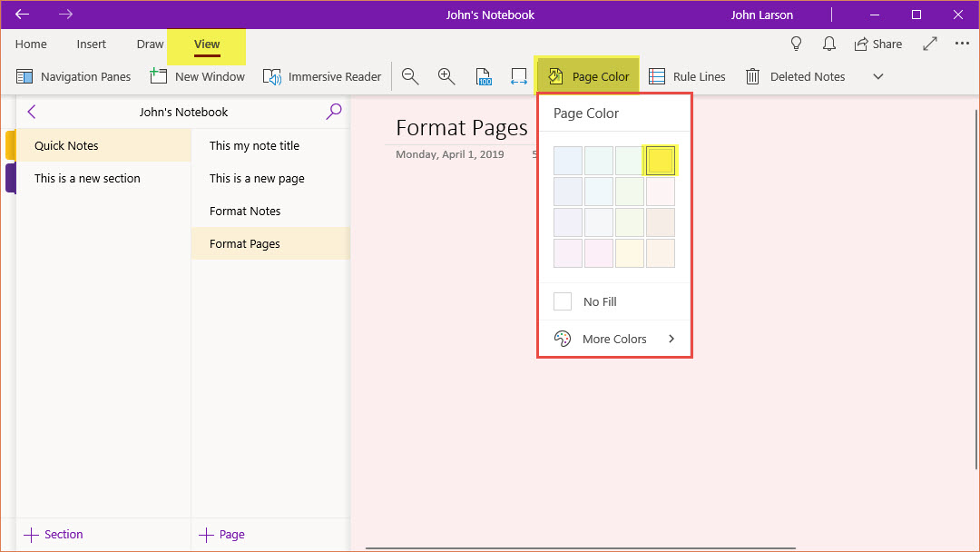Viewport: 980px width, 552px height.
Task: Click the zoom in magnifier
Action: pyautogui.click(x=446, y=77)
